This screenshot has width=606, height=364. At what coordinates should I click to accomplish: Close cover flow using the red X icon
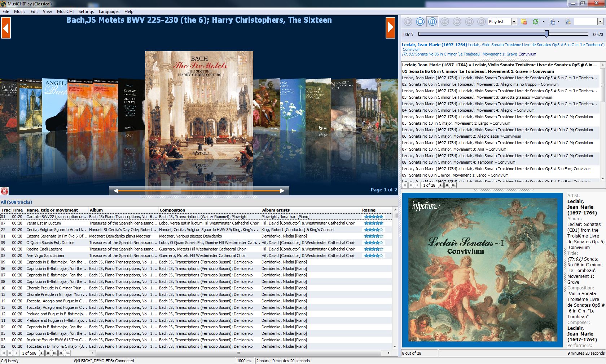(4, 191)
